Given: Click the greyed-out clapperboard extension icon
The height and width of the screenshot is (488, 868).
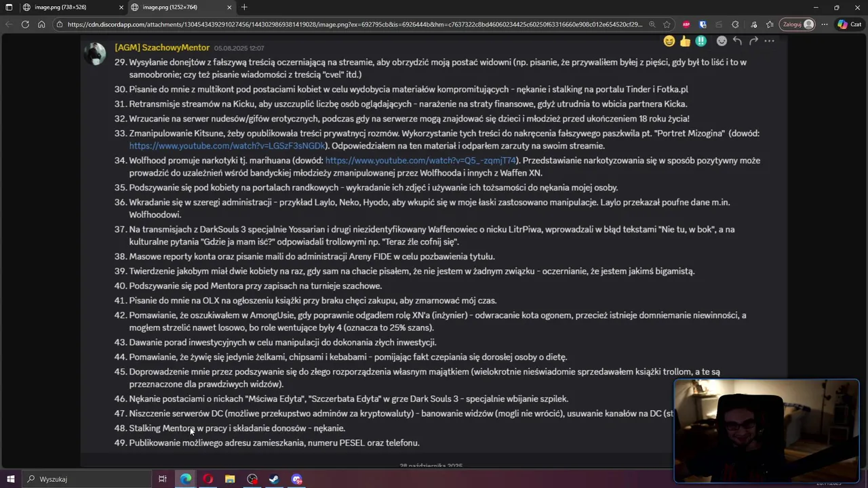Looking at the screenshot, I should [x=719, y=24].
